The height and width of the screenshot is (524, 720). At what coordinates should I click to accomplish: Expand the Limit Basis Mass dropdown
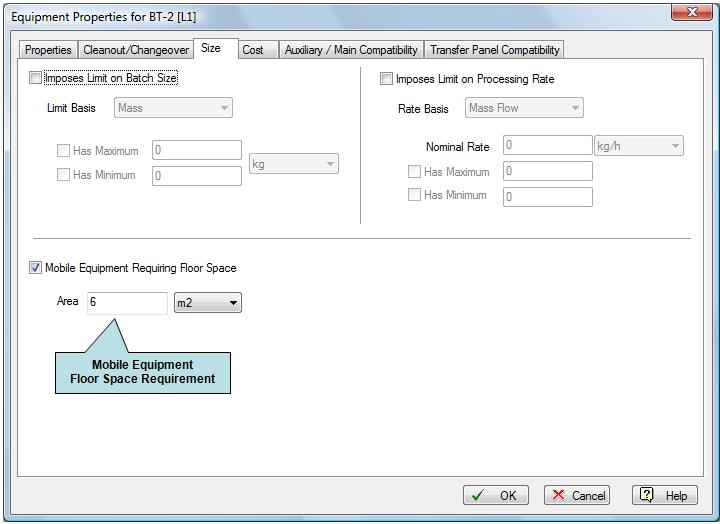(174, 108)
